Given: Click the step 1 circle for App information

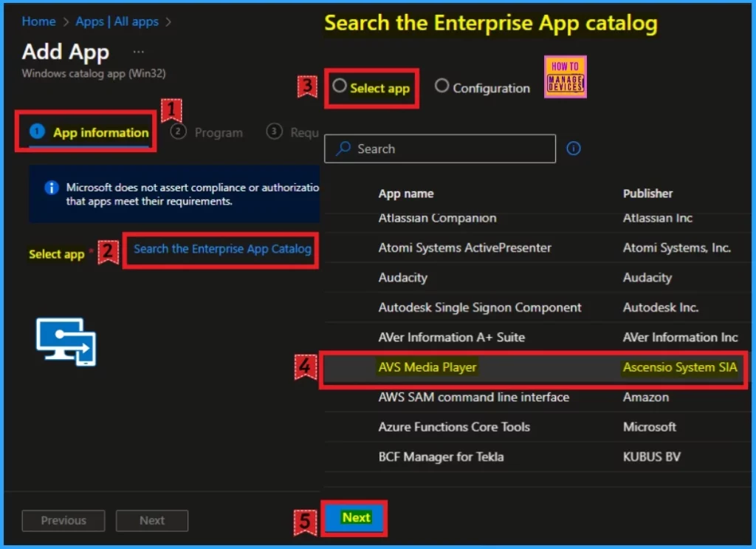Looking at the screenshot, I should click(x=37, y=132).
